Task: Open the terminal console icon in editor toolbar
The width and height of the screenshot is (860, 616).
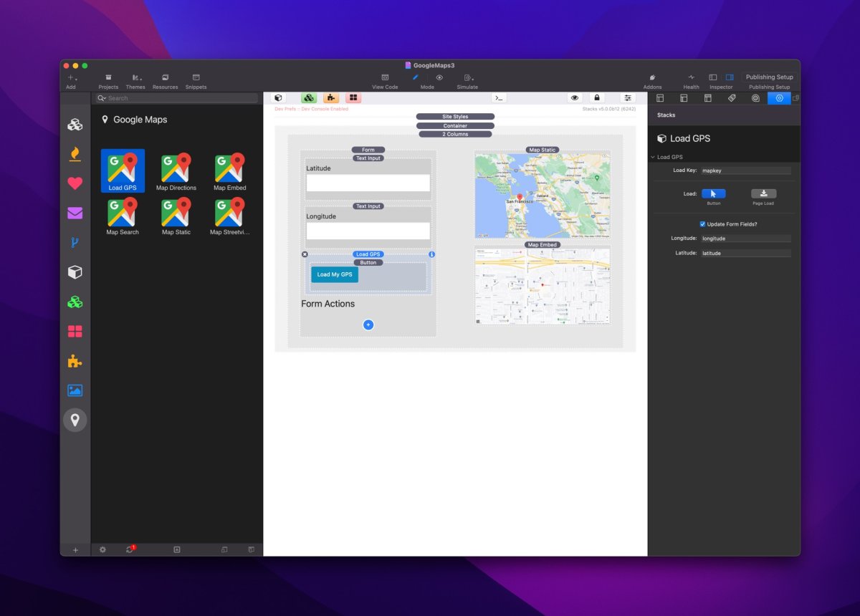Action: (x=500, y=98)
